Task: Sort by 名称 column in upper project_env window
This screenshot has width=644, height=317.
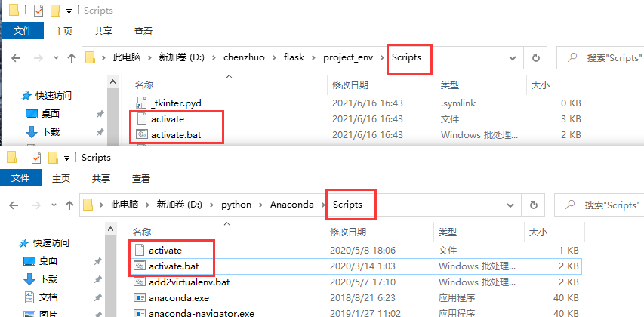Action: [144, 85]
